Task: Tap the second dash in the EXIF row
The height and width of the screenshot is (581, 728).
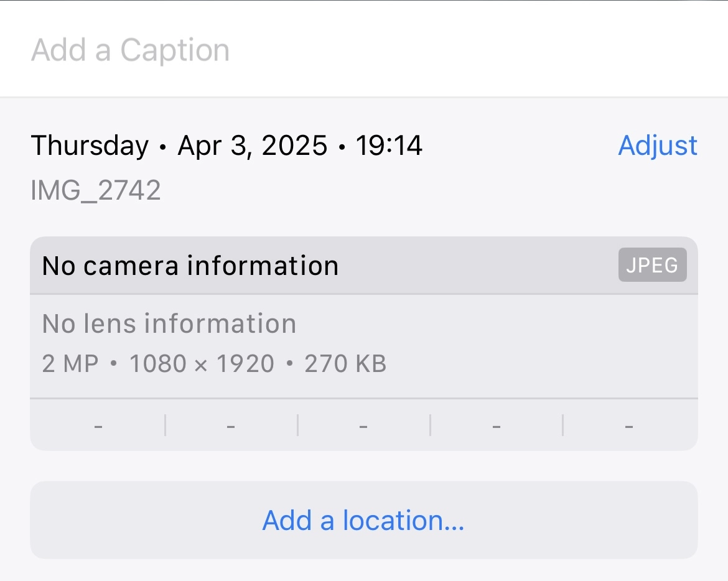Action: [x=231, y=427]
